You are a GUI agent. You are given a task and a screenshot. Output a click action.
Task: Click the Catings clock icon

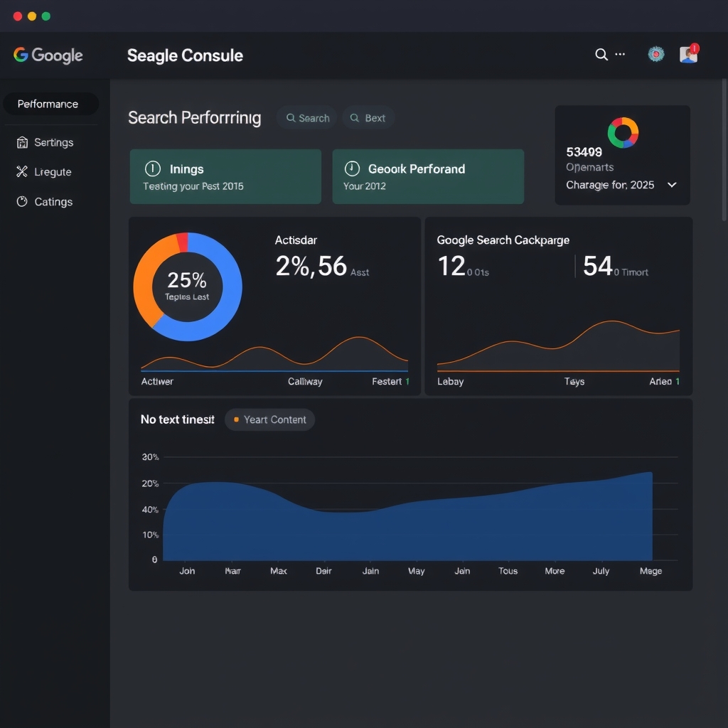tap(22, 201)
